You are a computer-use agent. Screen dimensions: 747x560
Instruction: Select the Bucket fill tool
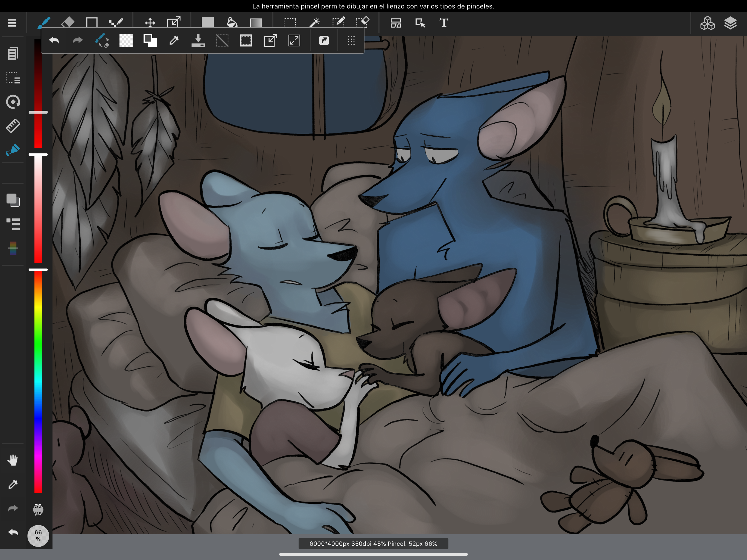(232, 22)
